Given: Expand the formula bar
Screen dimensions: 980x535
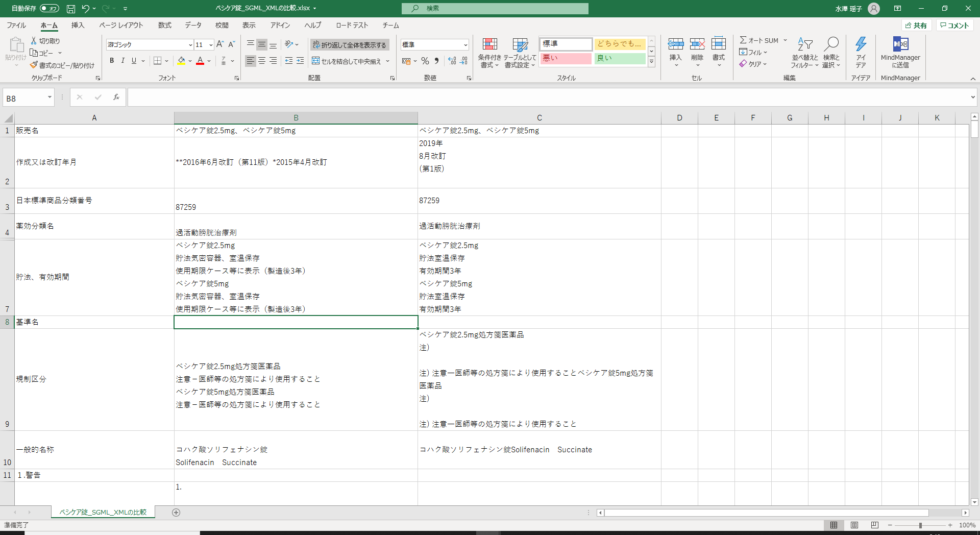Looking at the screenshot, I should coord(973,97).
